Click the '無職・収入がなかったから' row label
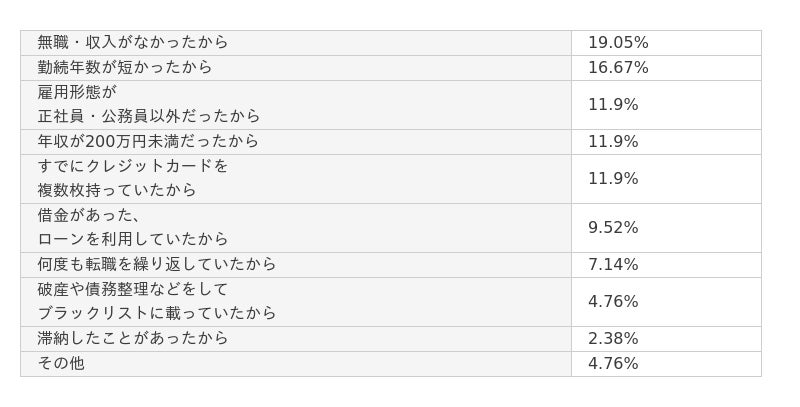 point(133,43)
